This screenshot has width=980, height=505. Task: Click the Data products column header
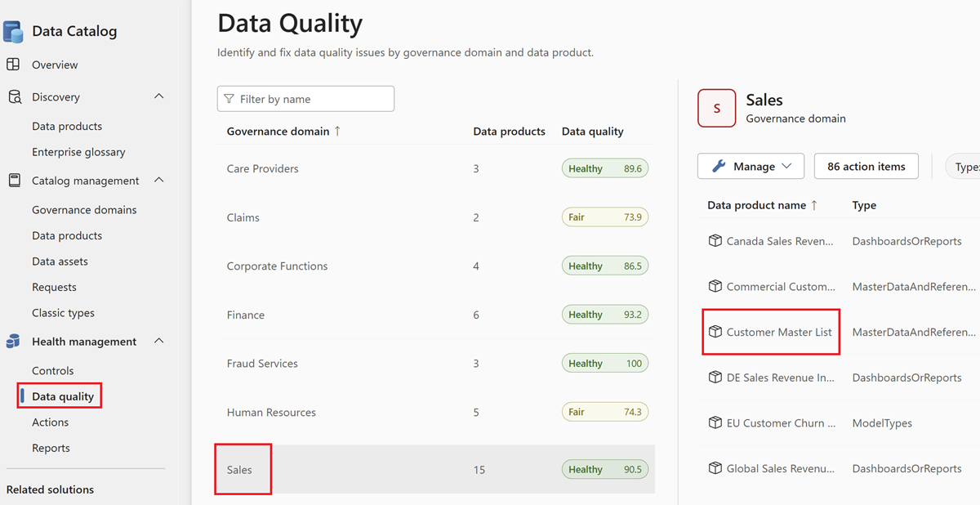pos(509,131)
